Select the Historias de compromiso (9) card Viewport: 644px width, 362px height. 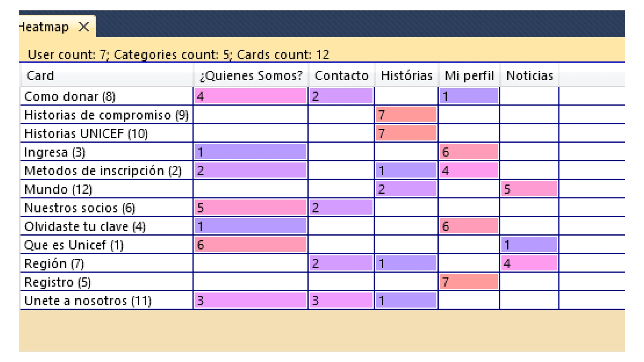pos(107,115)
